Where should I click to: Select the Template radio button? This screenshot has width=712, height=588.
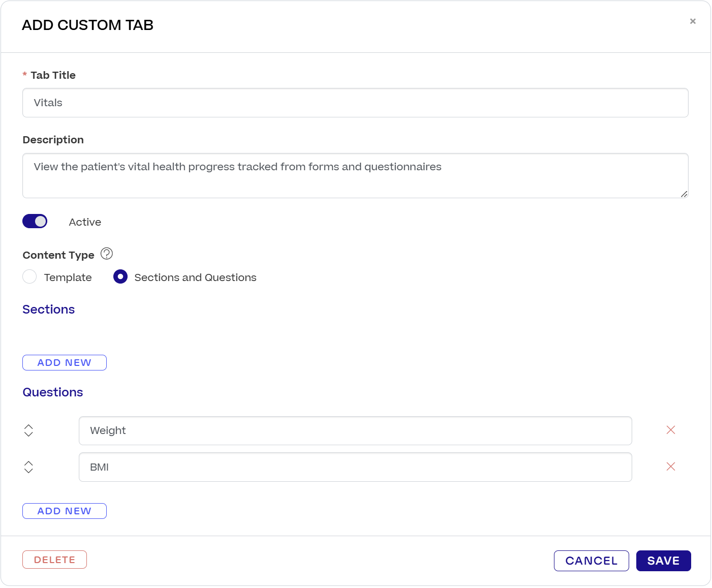coord(29,276)
